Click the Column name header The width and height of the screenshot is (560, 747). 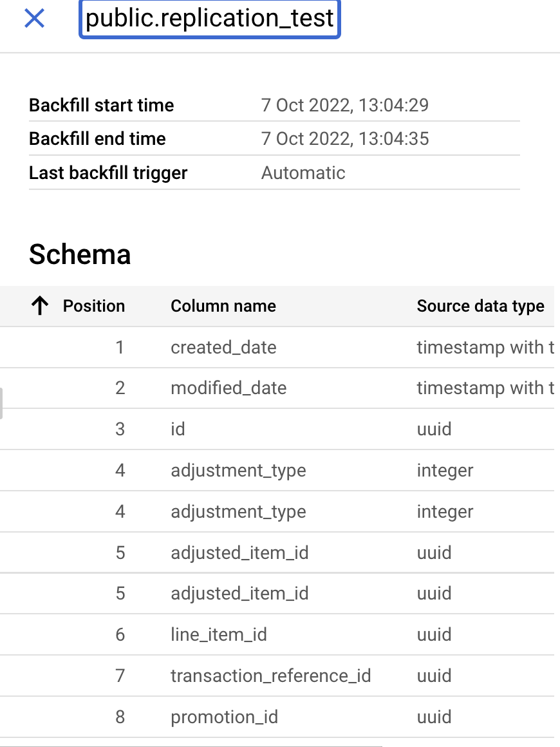pyautogui.click(x=223, y=306)
